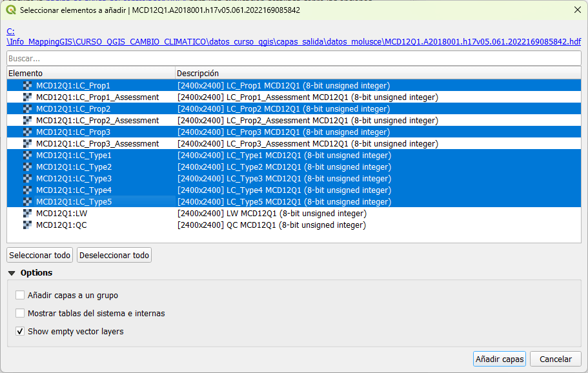Click raster icon of MCD12Q1:LC_Prop3 row
The height and width of the screenshot is (373, 588).
(27, 132)
